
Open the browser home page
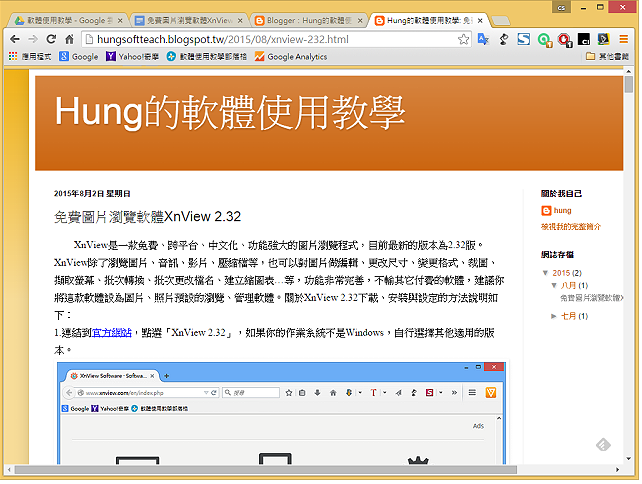pyautogui.click(x=69, y=39)
